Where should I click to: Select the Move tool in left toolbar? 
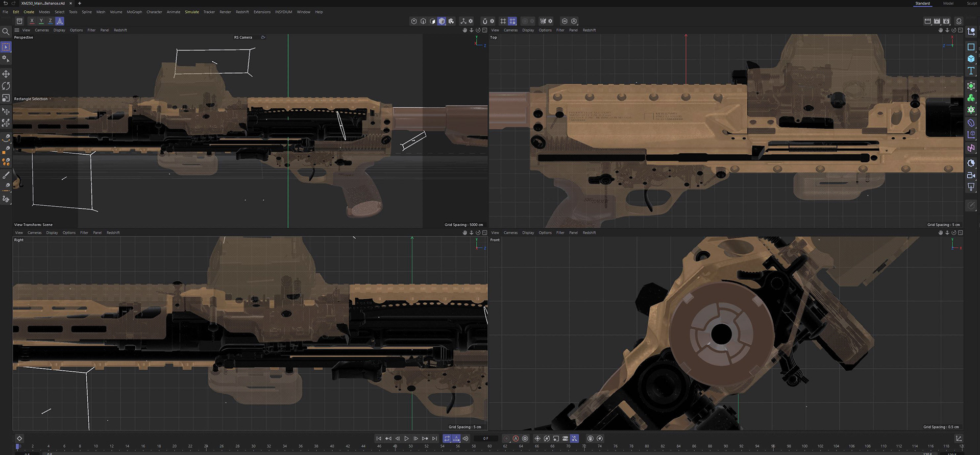pos(6,74)
